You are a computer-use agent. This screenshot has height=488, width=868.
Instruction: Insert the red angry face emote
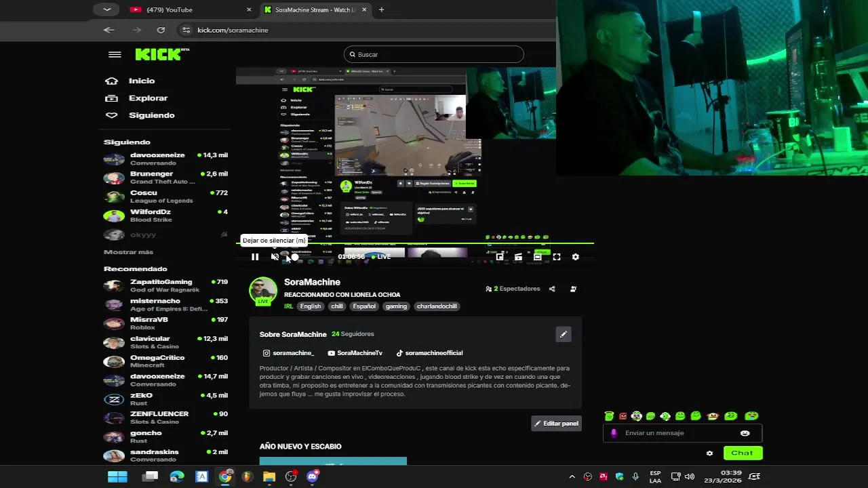(x=623, y=416)
